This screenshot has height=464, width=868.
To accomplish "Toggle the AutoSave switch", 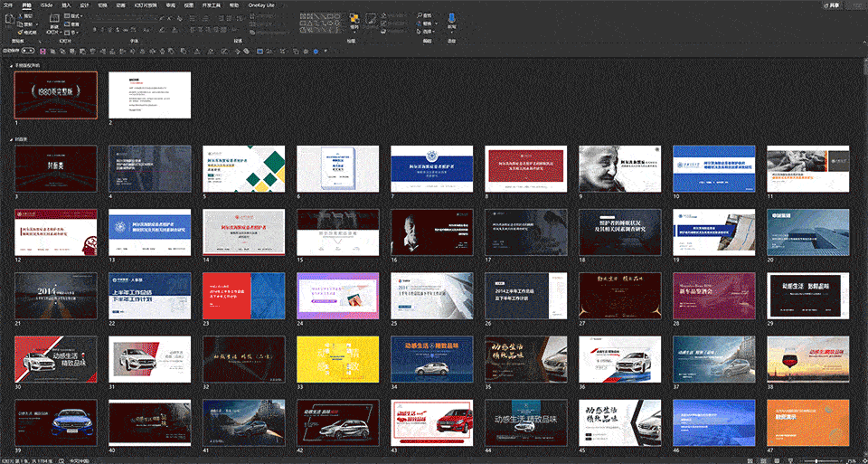I will coord(28,51).
